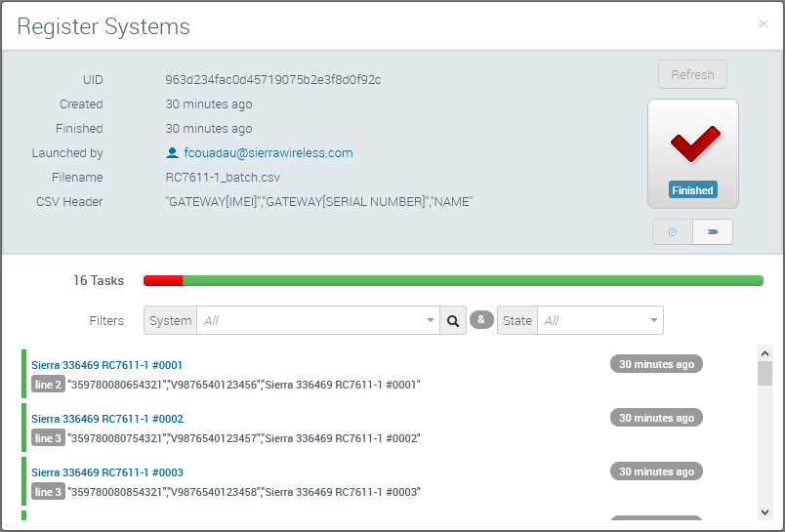Click the cancel (circle-slash) icon button
Screen dimensions: 785x532
coord(673,232)
